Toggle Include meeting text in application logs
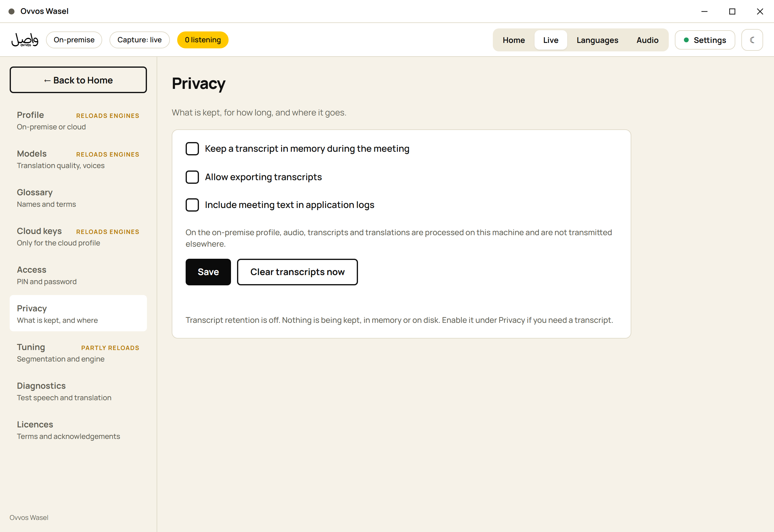 (x=192, y=205)
